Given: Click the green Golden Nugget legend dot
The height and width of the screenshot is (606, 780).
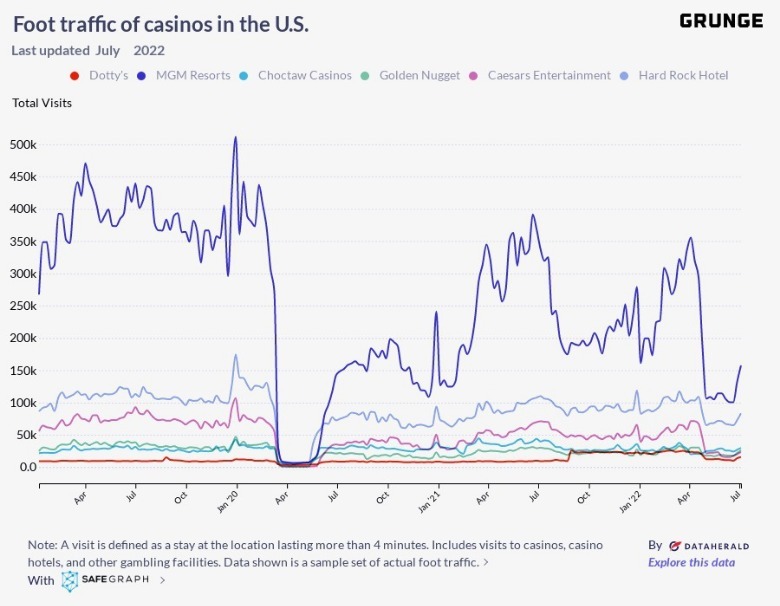Looking at the screenshot, I should coord(366,76).
